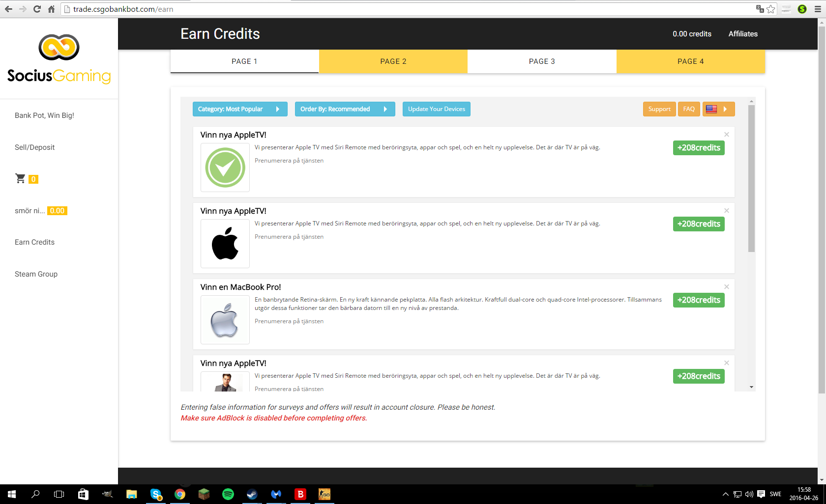Click the translate page icon in address bar

pos(760,9)
